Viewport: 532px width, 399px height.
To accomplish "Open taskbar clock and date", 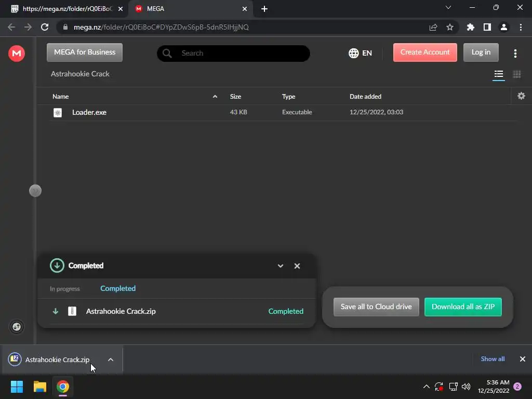I will coord(494,387).
